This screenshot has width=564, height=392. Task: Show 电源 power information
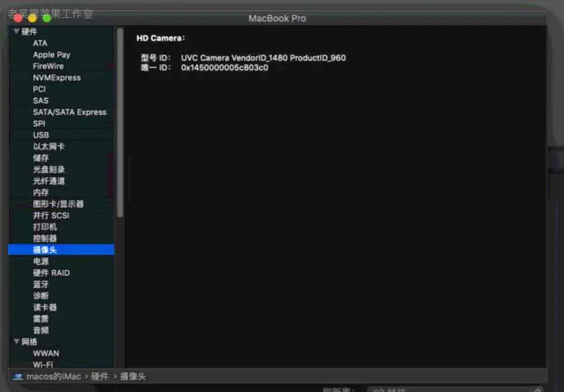click(41, 261)
